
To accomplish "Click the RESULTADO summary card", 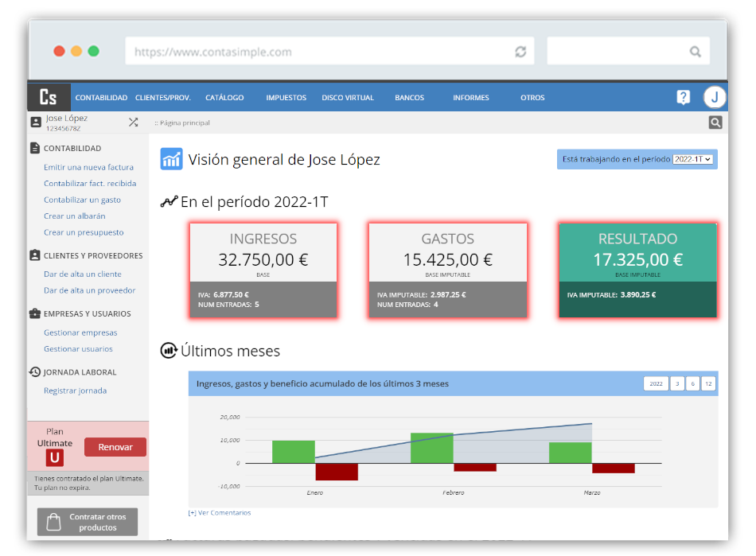I will click(x=638, y=270).
